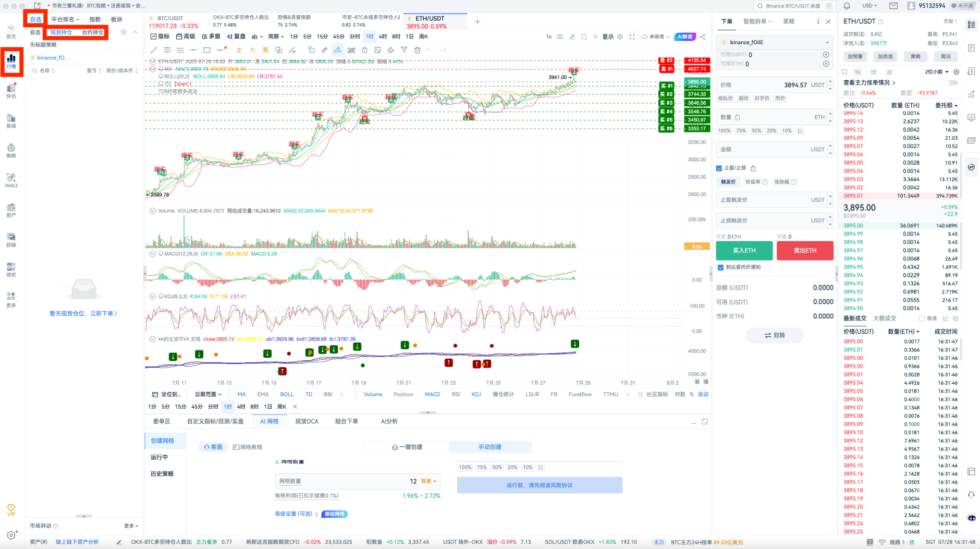Click 划转 transfer button
The height and width of the screenshot is (549, 980).
tap(774, 335)
